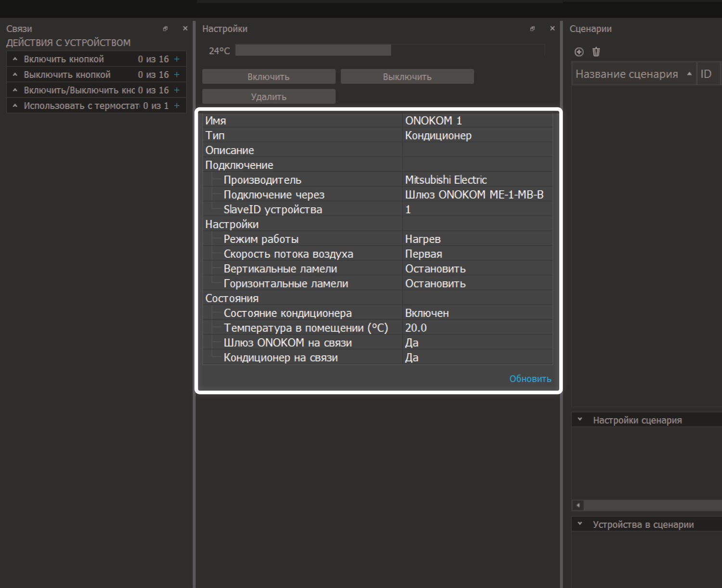
Task: Collapse the 'Настройки сценария' section
Action: tap(580, 420)
